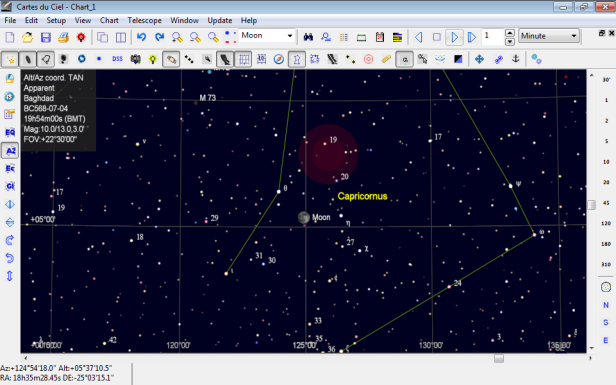616x385 pixels.
Task: Select the ruler distance measurement icon
Action: (x=386, y=59)
